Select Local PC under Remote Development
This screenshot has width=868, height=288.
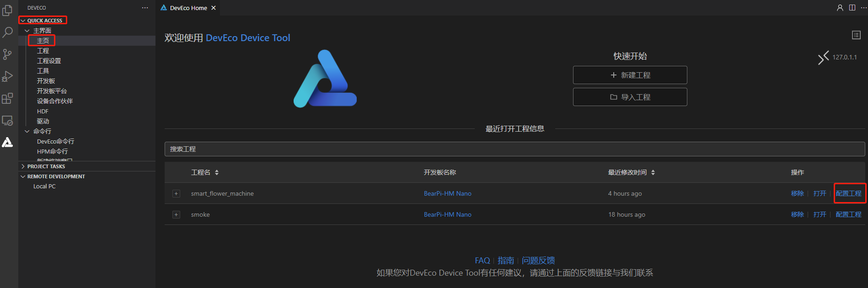[x=44, y=187]
